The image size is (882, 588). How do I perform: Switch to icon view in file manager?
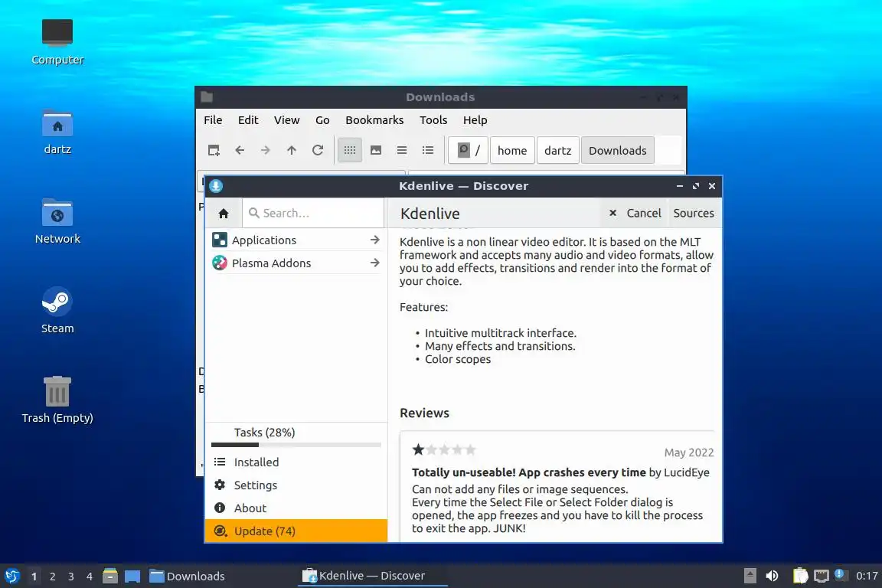(x=350, y=150)
